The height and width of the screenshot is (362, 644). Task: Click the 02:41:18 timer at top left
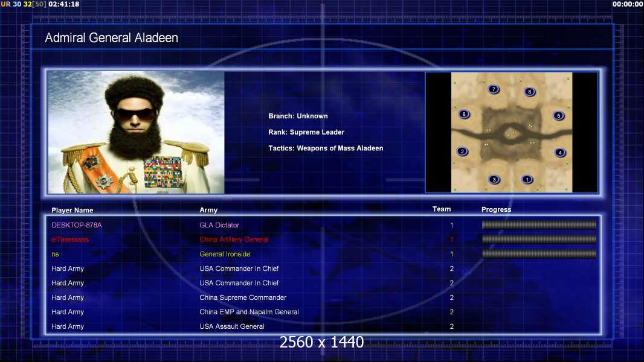tap(63, 4)
